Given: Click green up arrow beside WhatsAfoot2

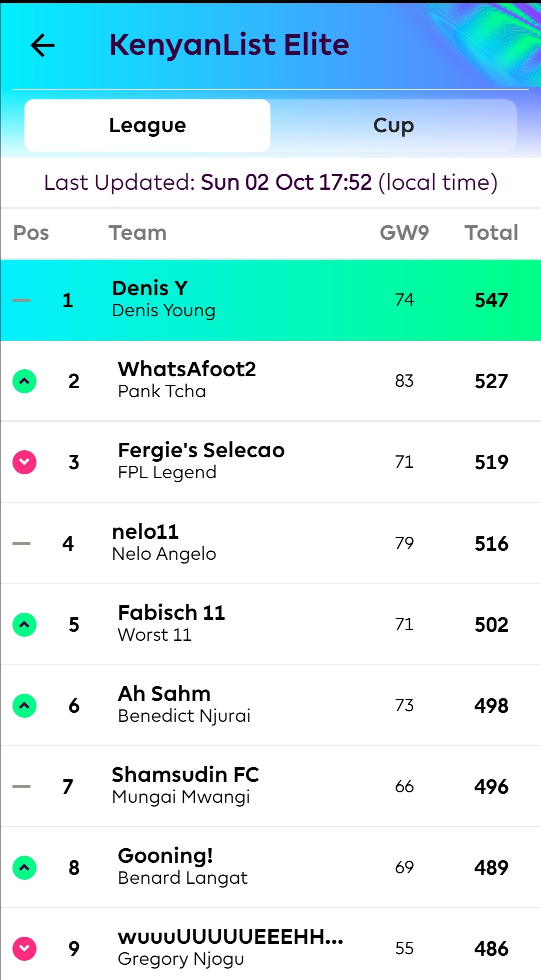Looking at the screenshot, I should point(24,381).
